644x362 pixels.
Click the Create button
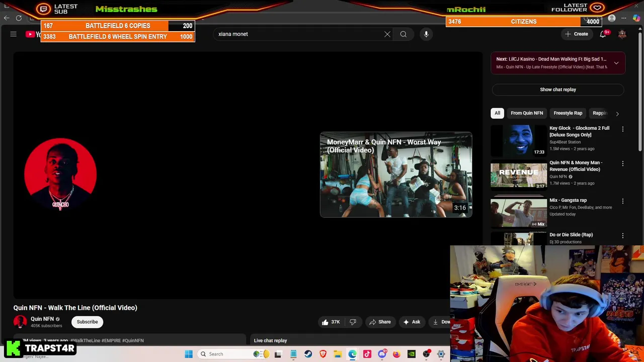(577, 34)
